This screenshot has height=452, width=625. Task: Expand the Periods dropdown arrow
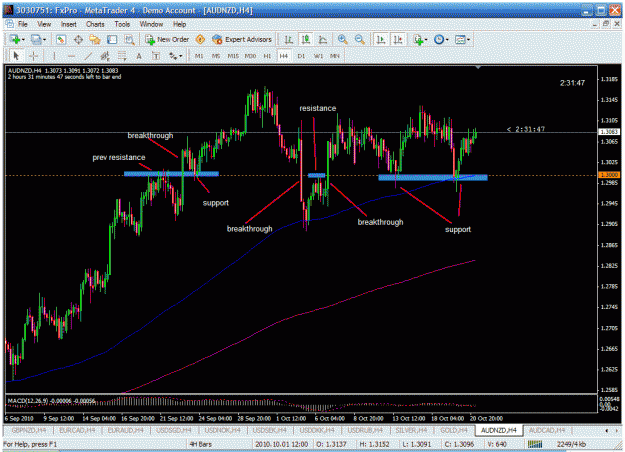point(447,39)
